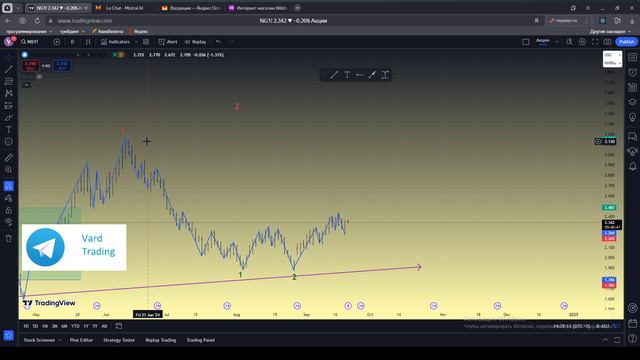Open the Stock Screener tab

39,340
